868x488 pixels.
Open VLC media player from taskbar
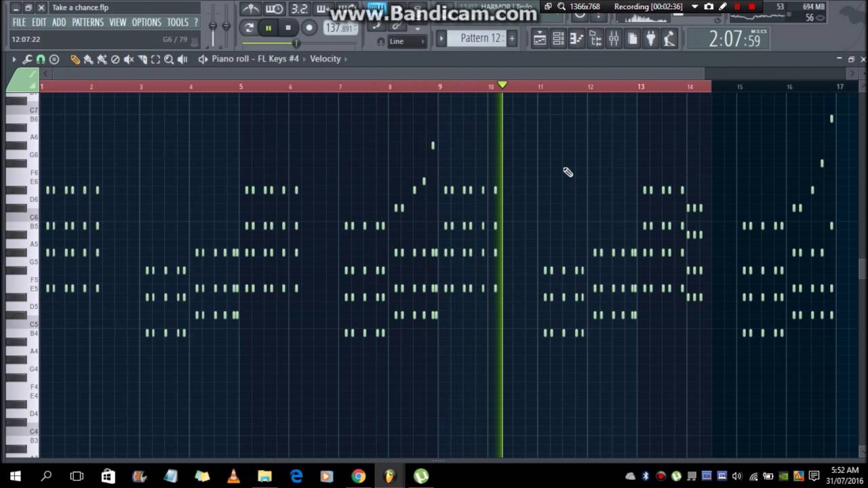233,476
